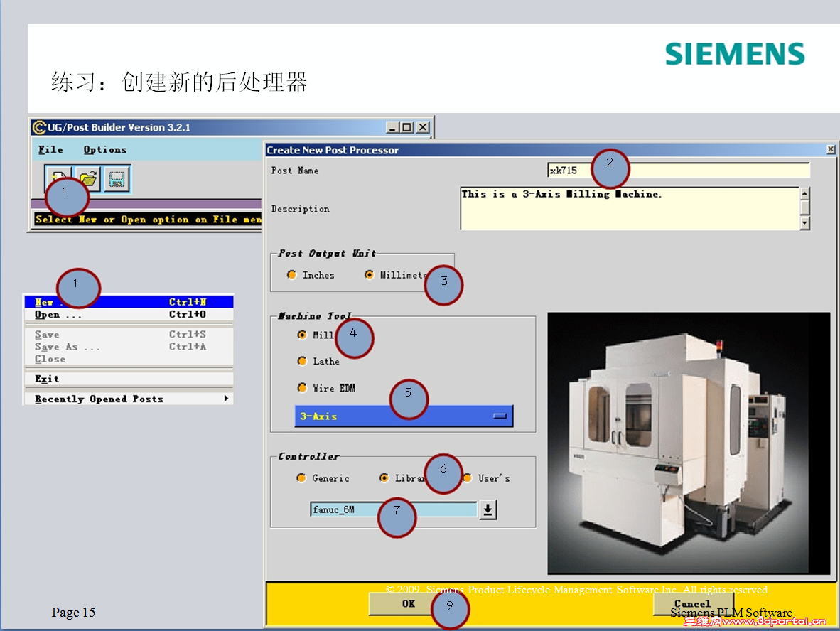Minimize the UG/Post Builder window
The width and height of the screenshot is (840, 631).
[x=393, y=127]
